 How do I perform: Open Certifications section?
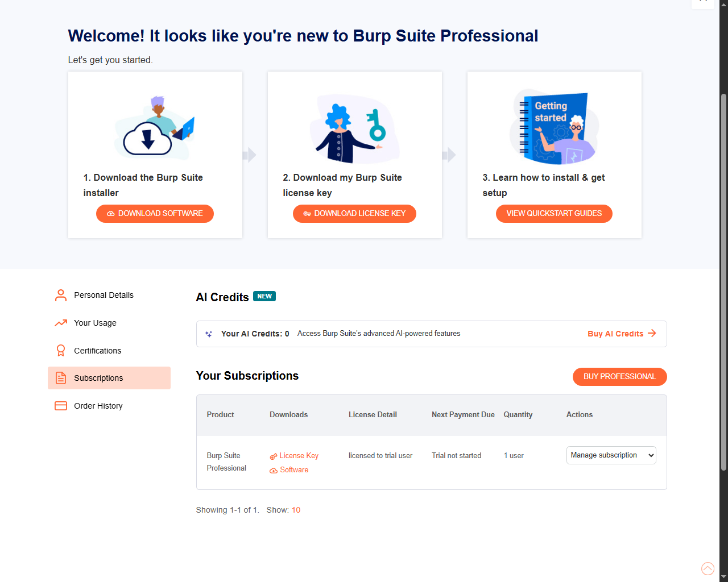[x=109, y=351]
